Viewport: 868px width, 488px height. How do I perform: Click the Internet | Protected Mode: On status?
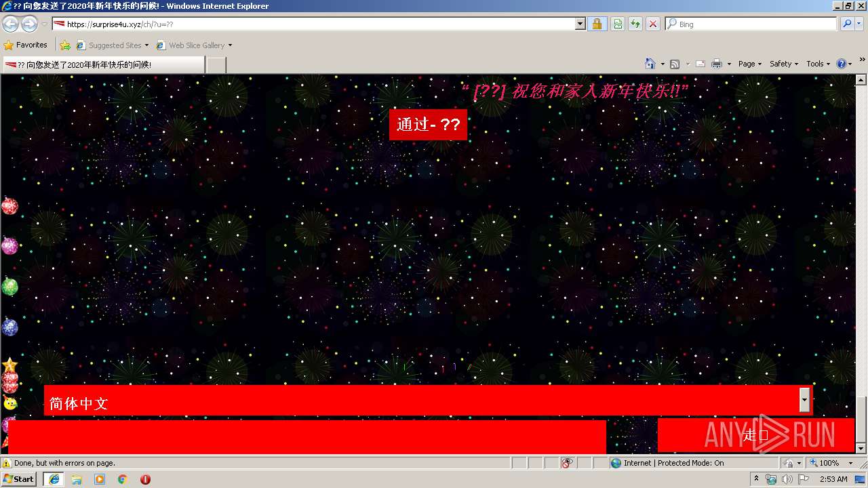point(667,463)
